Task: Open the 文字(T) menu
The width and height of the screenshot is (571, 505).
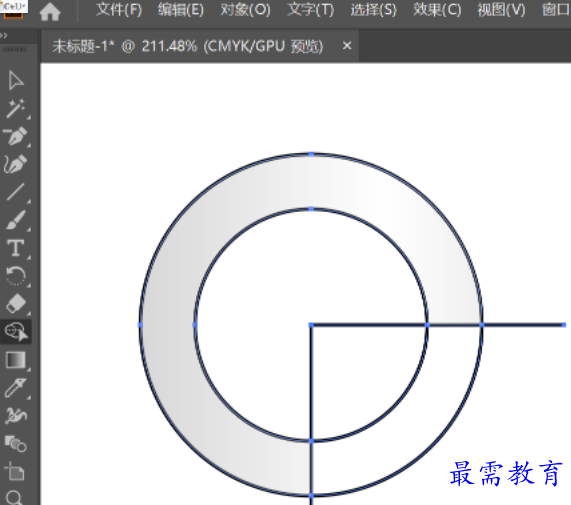Action: 311,10
